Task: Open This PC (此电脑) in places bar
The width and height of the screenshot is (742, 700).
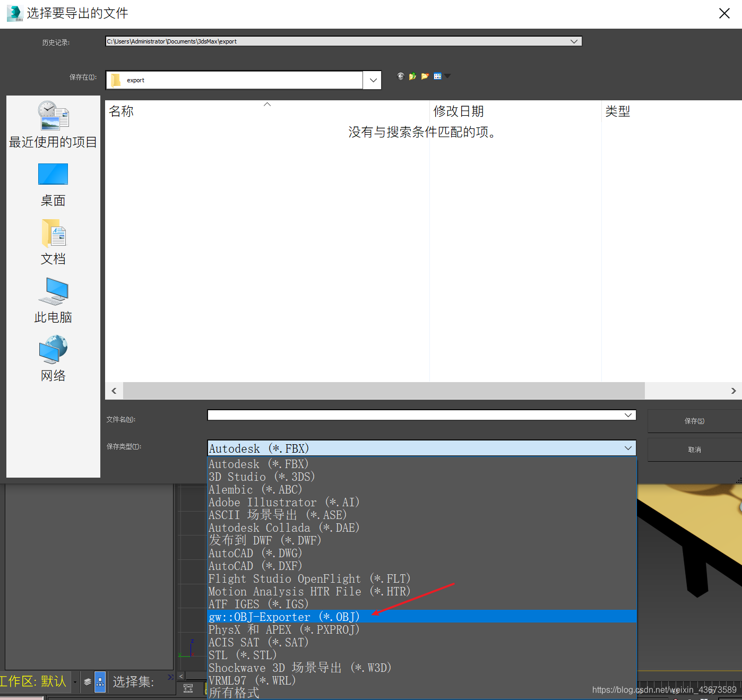Action: (x=53, y=301)
